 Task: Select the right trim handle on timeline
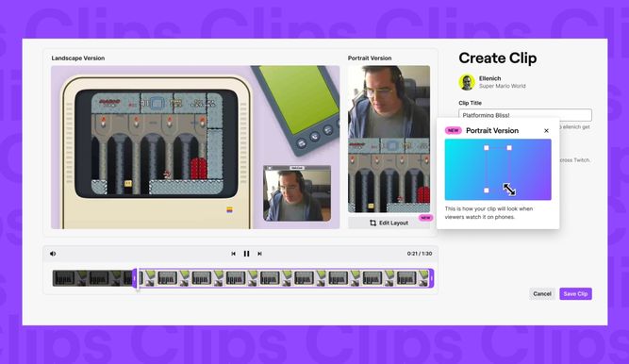click(x=432, y=278)
